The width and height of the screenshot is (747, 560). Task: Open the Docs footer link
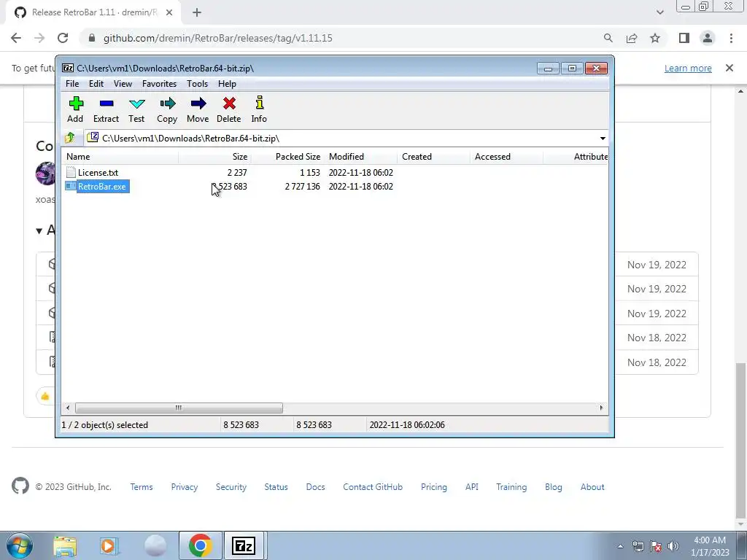[x=315, y=486]
